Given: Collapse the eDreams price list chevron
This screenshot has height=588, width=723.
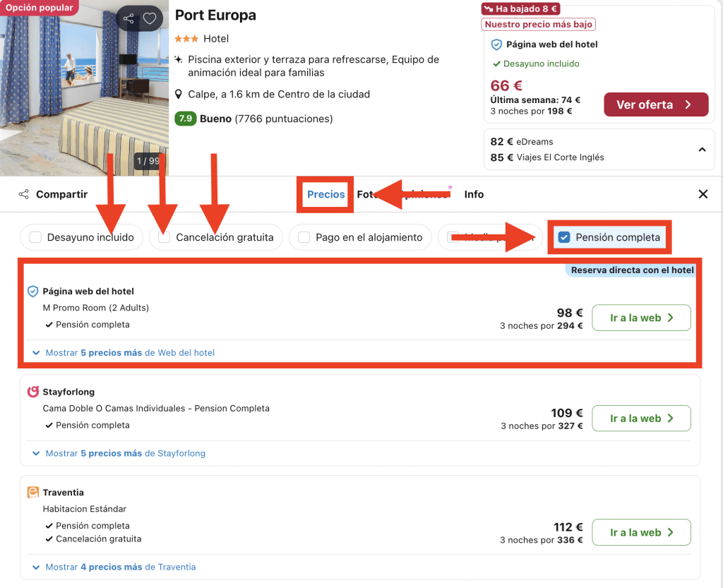Looking at the screenshot, I should click(x=702, y=150).
